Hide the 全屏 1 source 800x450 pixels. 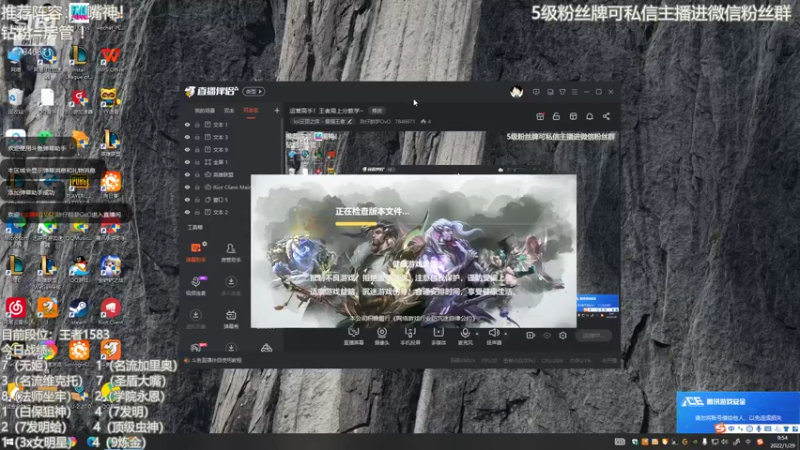pyautogui.click(x=187, y=162)
